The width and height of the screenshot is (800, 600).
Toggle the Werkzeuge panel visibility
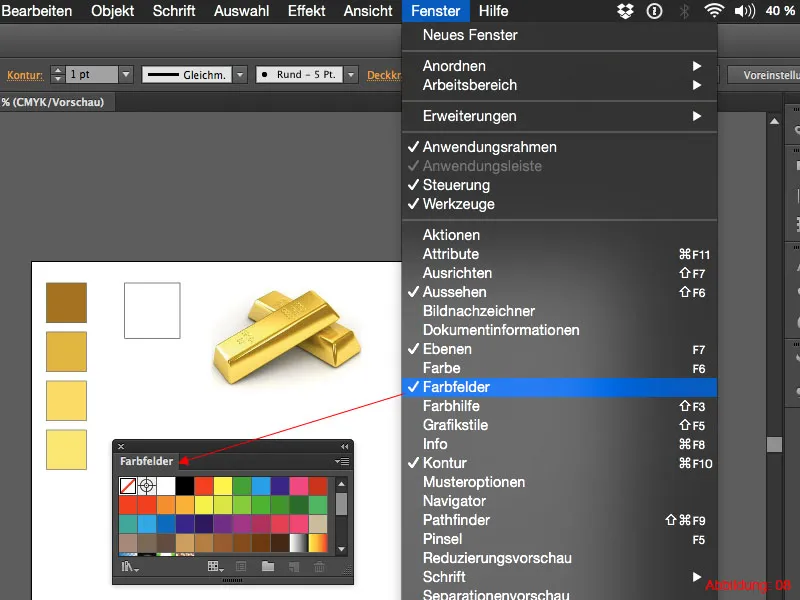(x=559, y=204)
